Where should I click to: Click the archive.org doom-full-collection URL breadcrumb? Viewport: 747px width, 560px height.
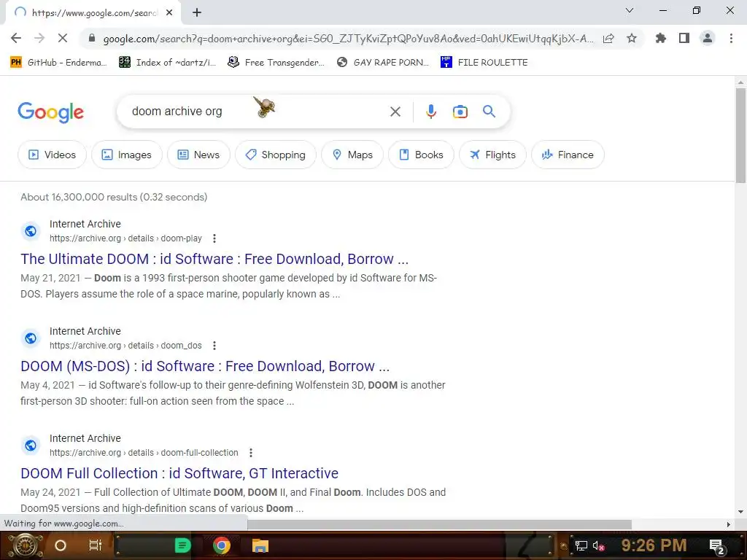click(144, 452)
